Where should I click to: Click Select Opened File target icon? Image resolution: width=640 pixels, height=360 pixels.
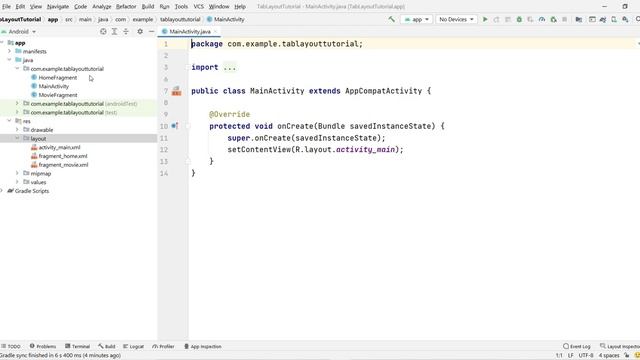coord(103,31)
